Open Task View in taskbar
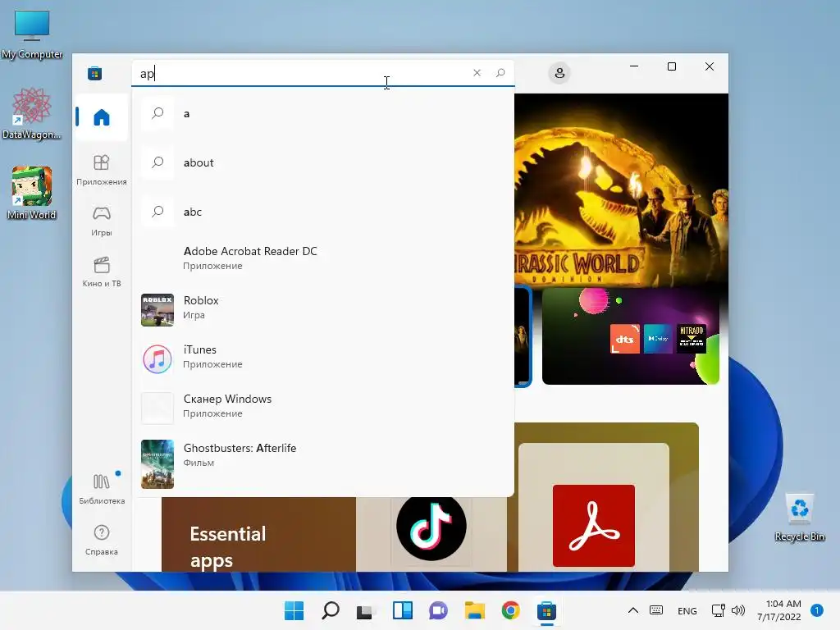The image size is (840, 630). point(366,610)
